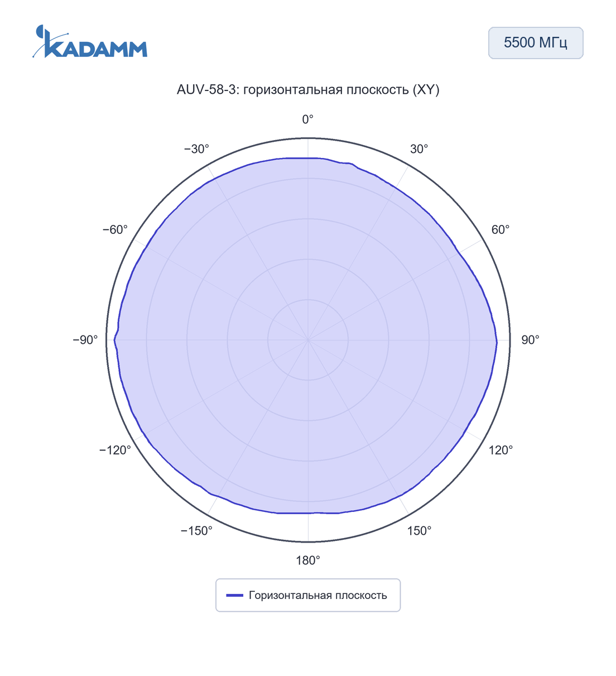This screenshot has width=616, height=676.
Task: Click the KADAMM logo
Action: click(90, 41)
